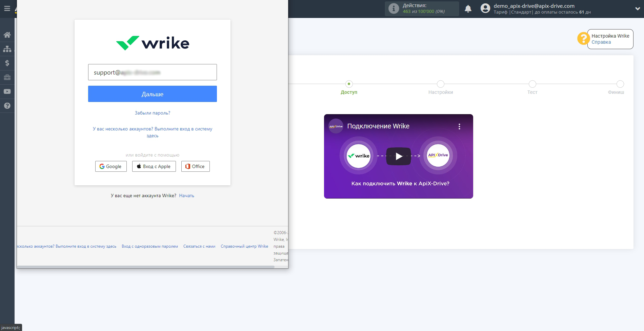Click the demo_apix-drive account email text
Screen dimensions: 644x331
click(x=534, y=6)
